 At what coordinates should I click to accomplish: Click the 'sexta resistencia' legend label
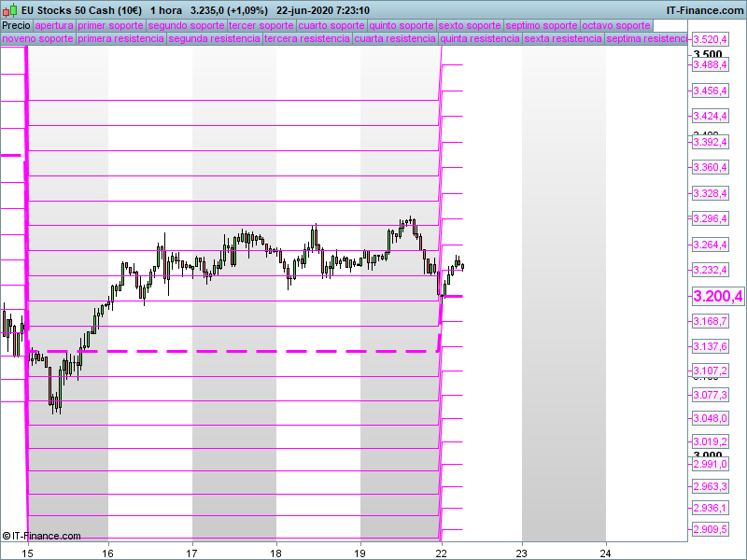click(x=563, y=39)
